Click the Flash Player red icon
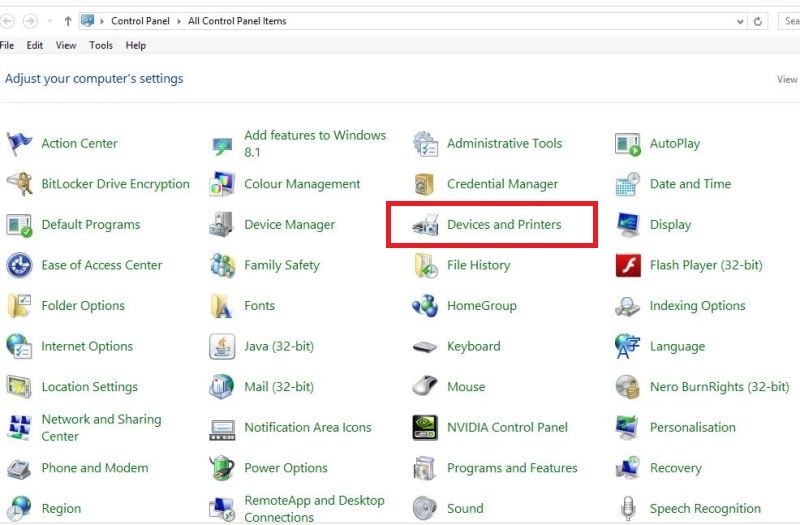Viewport: 800px width, 525px height. point(628,265)
